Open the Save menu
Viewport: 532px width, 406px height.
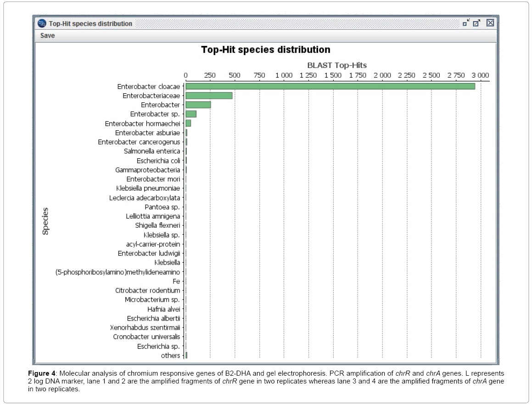coord(47,35)
